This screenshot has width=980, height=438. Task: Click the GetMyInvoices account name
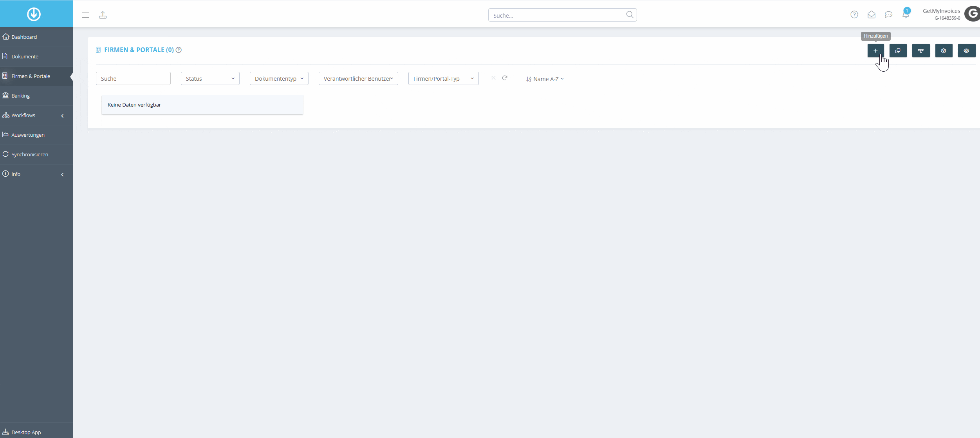pos(941,11)
